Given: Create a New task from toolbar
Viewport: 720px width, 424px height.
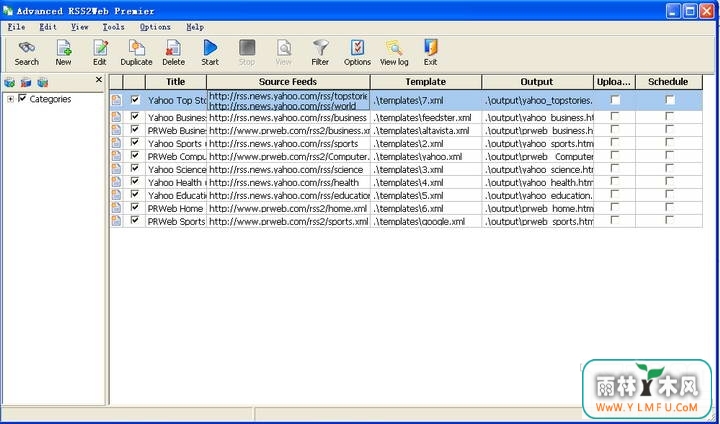Looking at the screenshot, I should pyautogui.click(x=63, y=53).
